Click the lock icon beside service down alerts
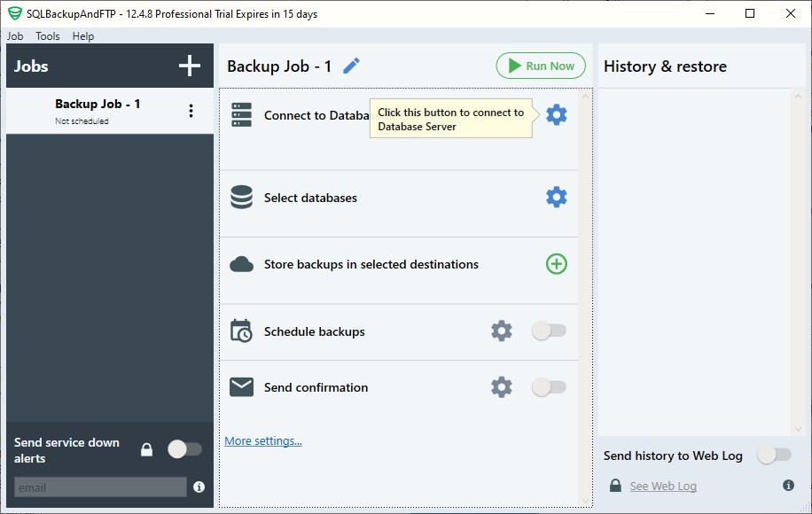The width and height of the screenshot is (812, 514). tap(146, 449)
